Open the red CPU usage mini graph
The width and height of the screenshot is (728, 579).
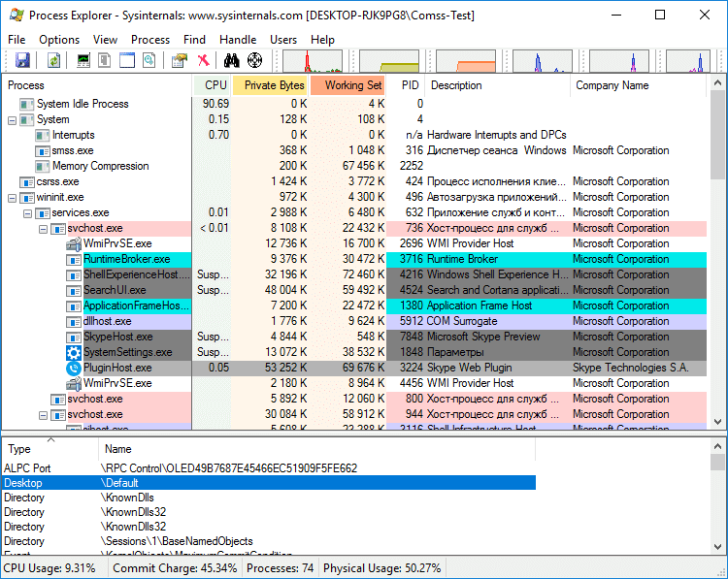pos(313,61)
